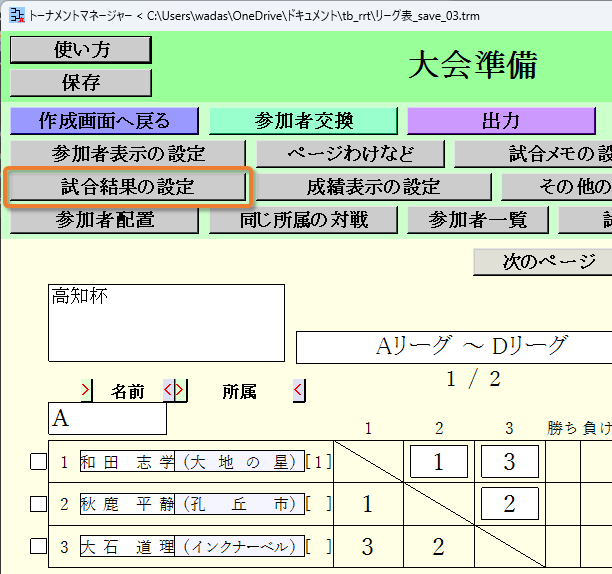Screen dimensions: 612x574
Task: Go to 次のページ
Action: click(543, 262)
